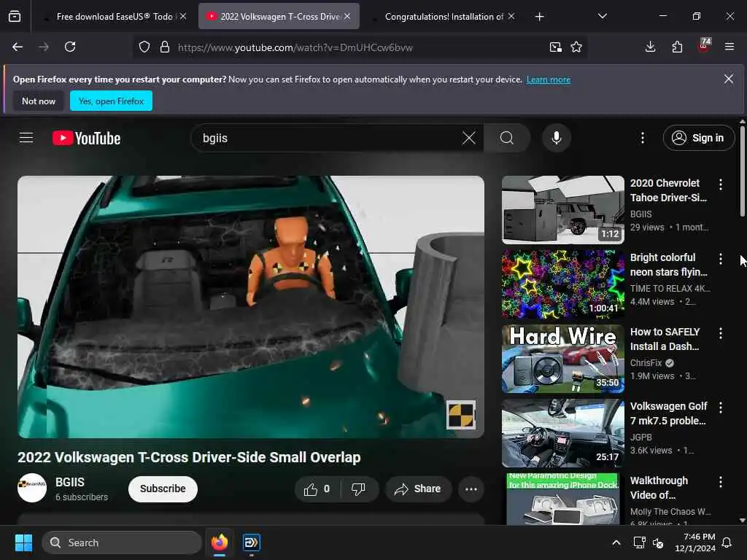
Task: Subscribe to the BGIIS channel
Action: tap(163, 489)
